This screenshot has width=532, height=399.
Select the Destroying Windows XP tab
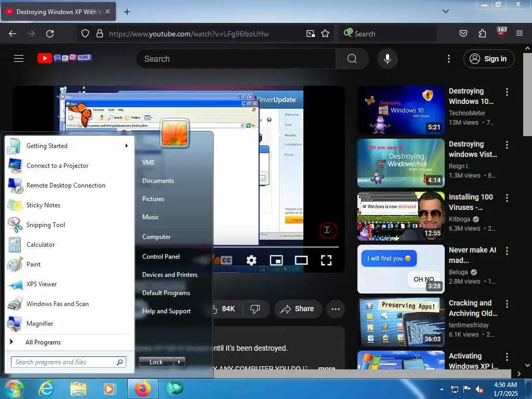58,12
